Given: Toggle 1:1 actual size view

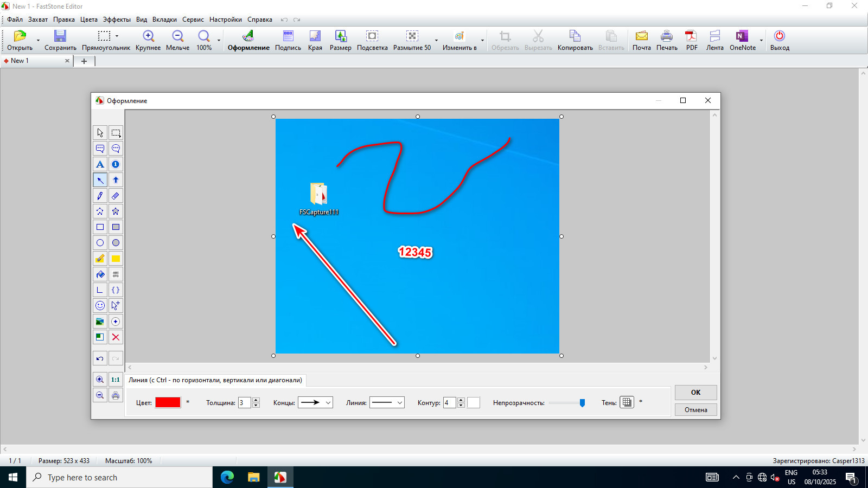Looking at the screenshot, I should 116,380.
